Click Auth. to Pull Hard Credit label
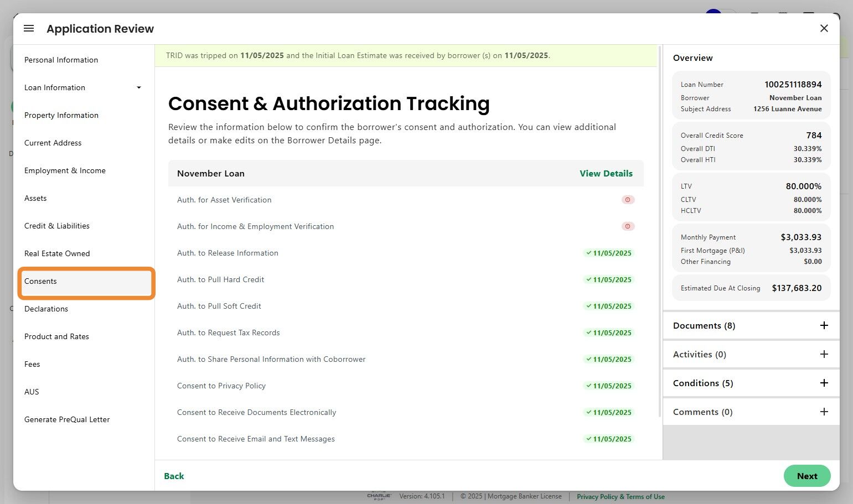 pos(220,279)
